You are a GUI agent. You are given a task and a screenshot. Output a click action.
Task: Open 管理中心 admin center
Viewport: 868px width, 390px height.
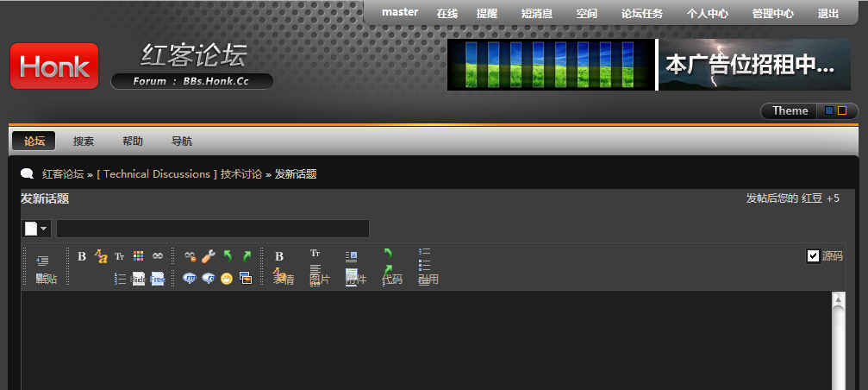(x=773, y=14)
